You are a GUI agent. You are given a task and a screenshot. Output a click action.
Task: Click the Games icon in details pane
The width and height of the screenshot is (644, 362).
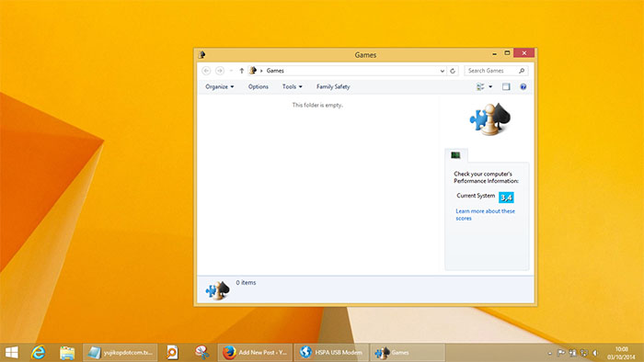click(217, 290)
